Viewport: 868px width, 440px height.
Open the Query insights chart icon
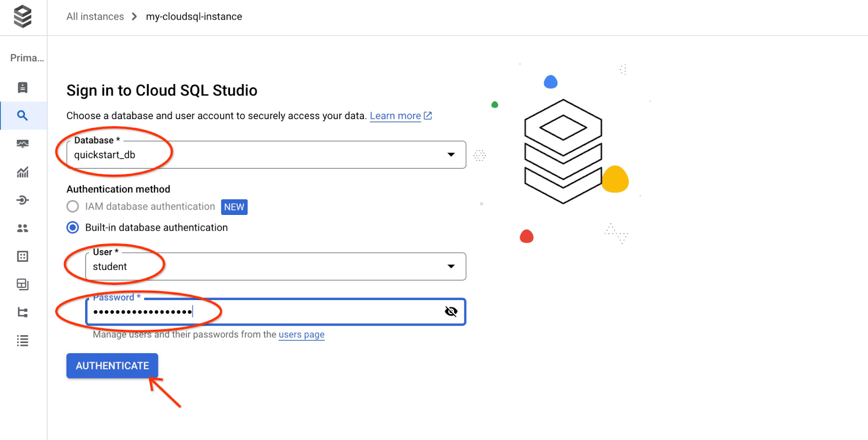point(23,172)
